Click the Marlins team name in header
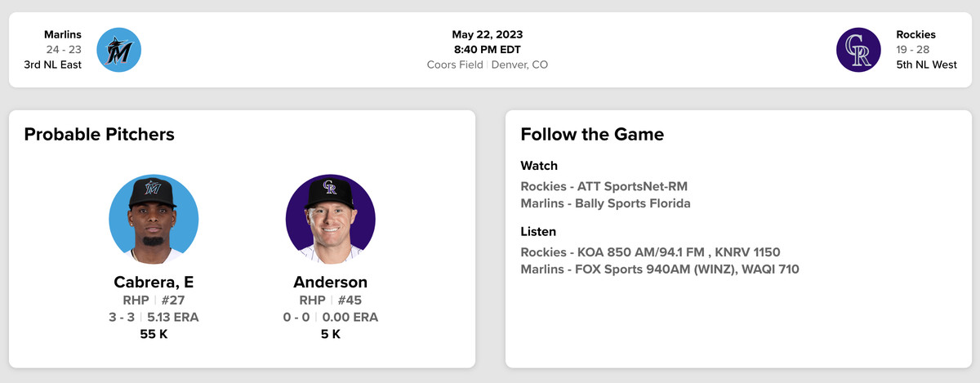The image size is (980, 383). [63, 35]
